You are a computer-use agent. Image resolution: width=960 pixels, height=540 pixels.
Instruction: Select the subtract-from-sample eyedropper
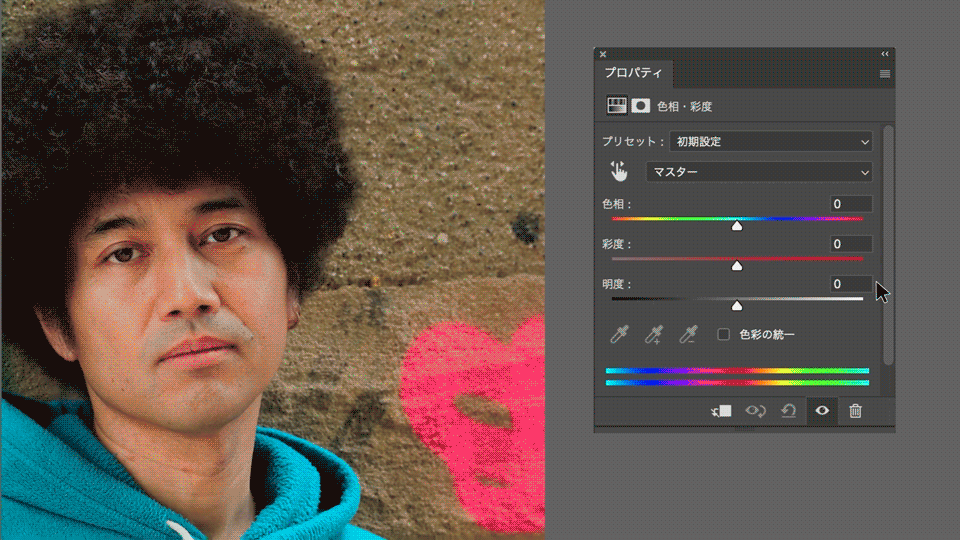688,334
